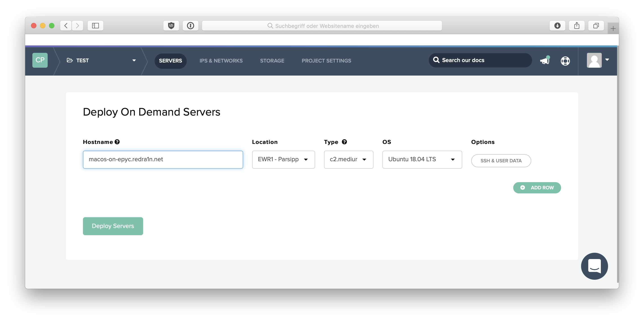The height and width of the screenshot is (322, 644).
Task: Click the Search our docs field
Action: coord(480,60)
